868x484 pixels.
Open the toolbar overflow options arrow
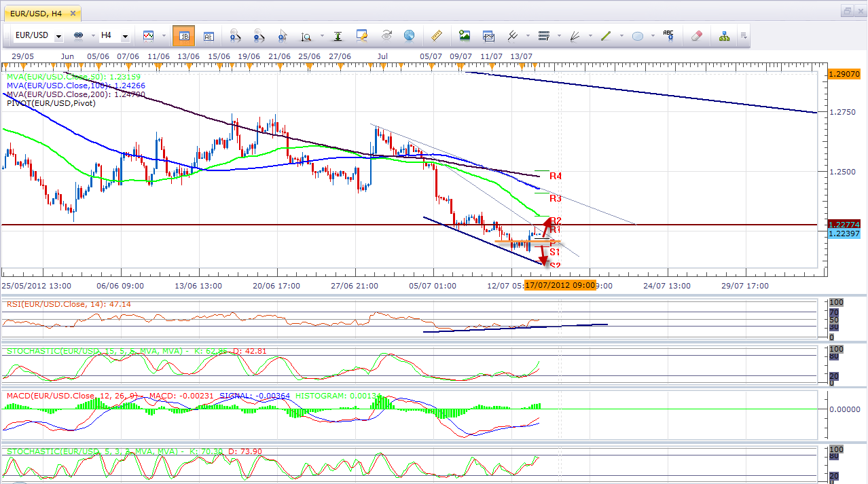[x=744, y=36]
